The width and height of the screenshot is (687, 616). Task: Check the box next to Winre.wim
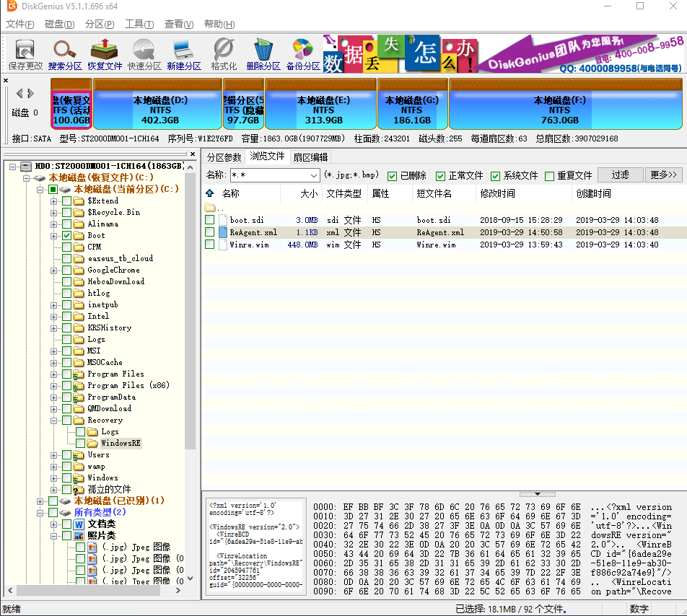click(x=209, y=245)
